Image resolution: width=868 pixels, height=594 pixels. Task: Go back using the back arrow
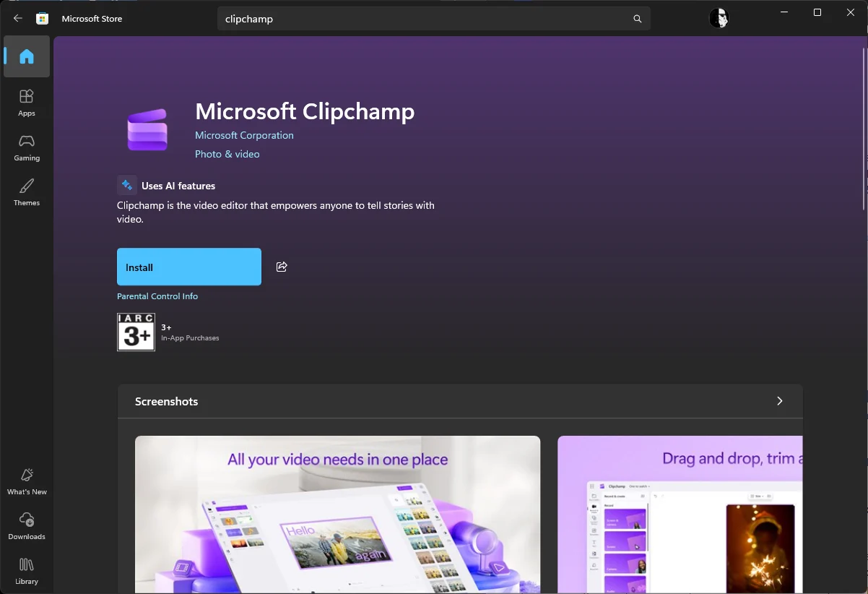[x=18, y=19]
